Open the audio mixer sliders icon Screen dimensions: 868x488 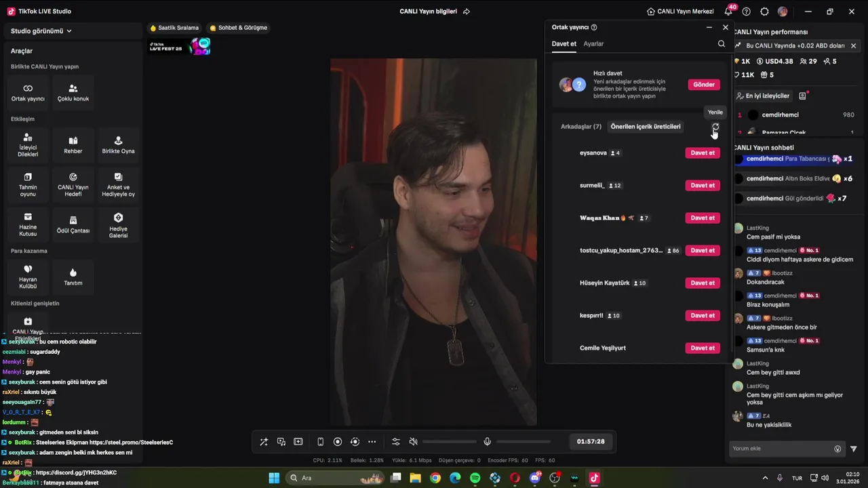(396, 442)
